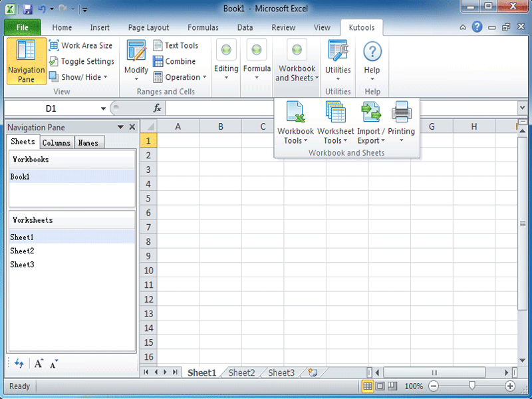This screenshot has height=399, width=532.
Task: Select column A header
Action: click(178, 126)
